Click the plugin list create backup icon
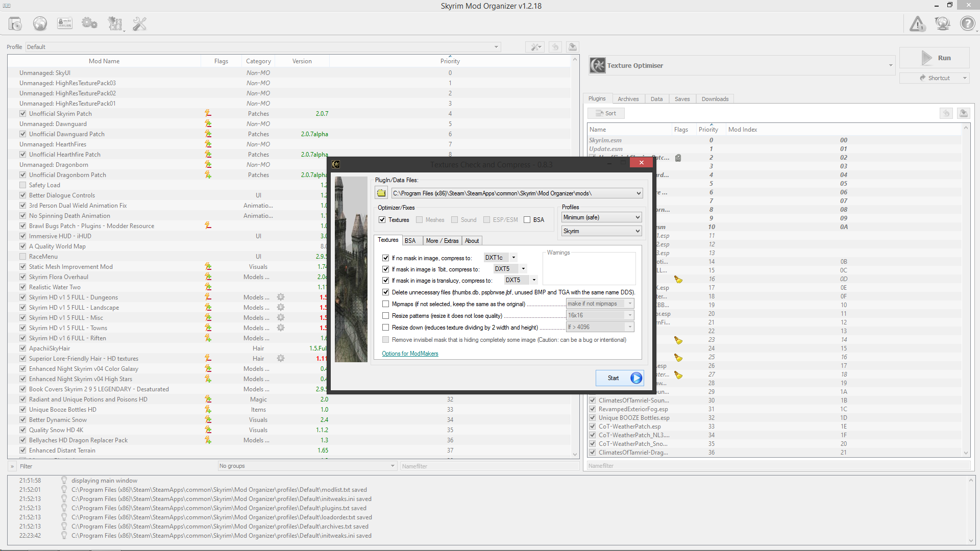980x551 pixels. [964, 113]
